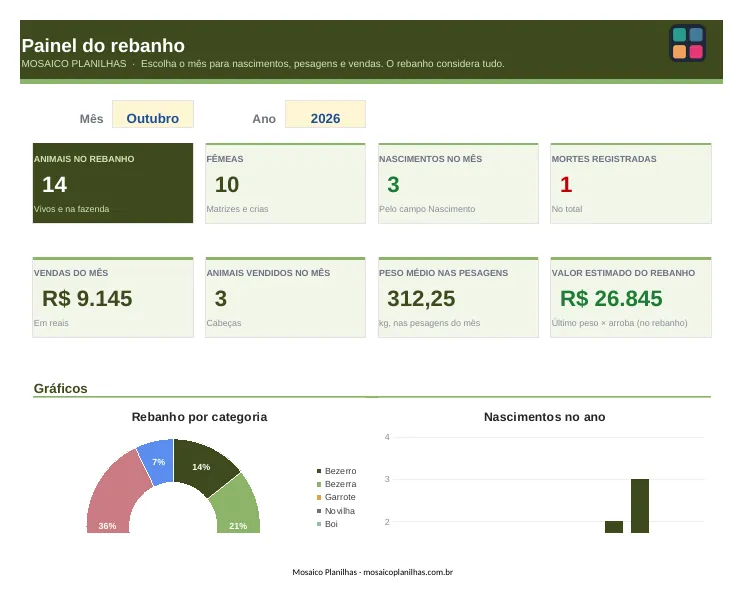Click the Fêmeas value 10

point(227,185)
